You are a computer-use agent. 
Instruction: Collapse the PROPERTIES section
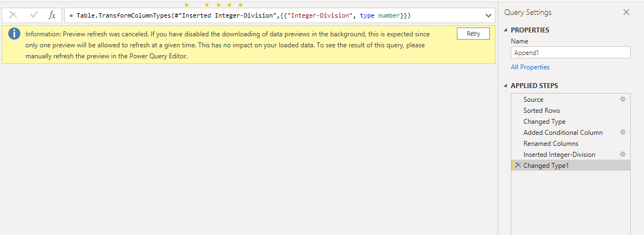click(506, 30)
